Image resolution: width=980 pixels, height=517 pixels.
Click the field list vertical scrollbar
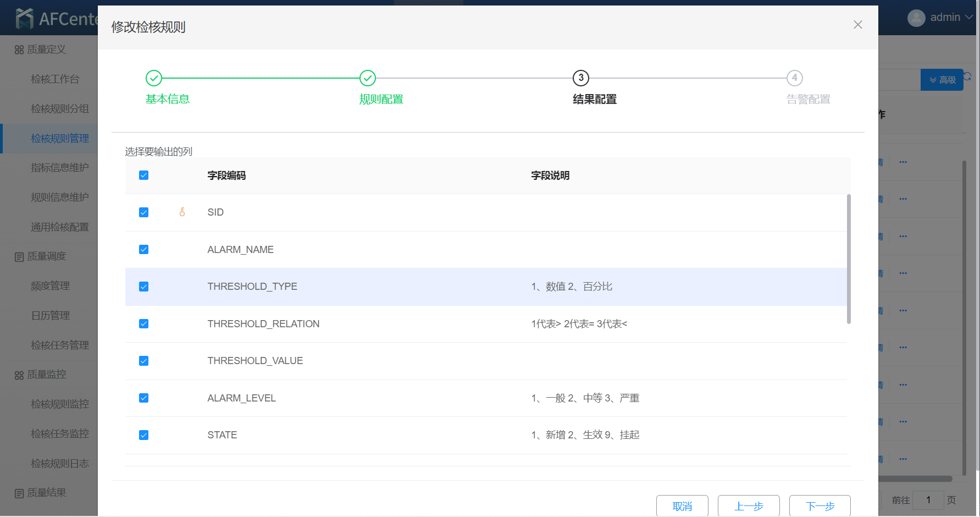[849, 258]
